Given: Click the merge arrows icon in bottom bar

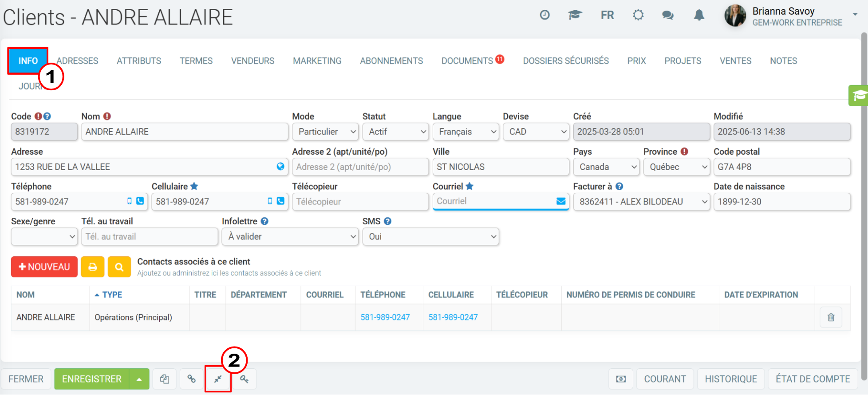Looking at the screenshot, I should tap(218, 379).
